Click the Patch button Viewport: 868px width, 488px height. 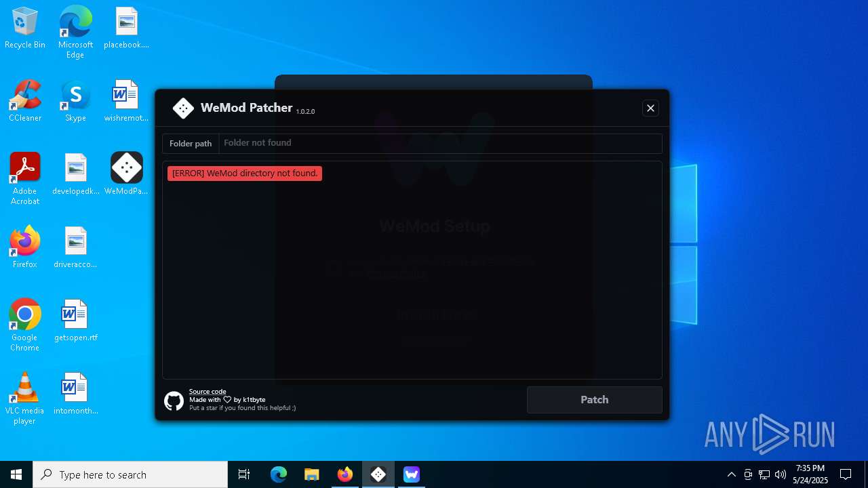coord(595,400)
